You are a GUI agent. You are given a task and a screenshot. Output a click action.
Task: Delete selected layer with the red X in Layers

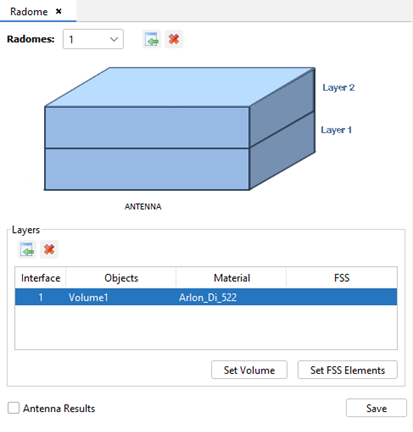(x=49, y=249)
